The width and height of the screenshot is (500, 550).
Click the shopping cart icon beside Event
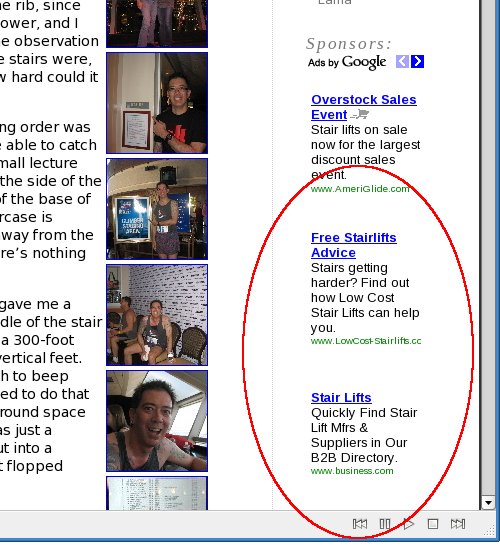pos(360,114)
